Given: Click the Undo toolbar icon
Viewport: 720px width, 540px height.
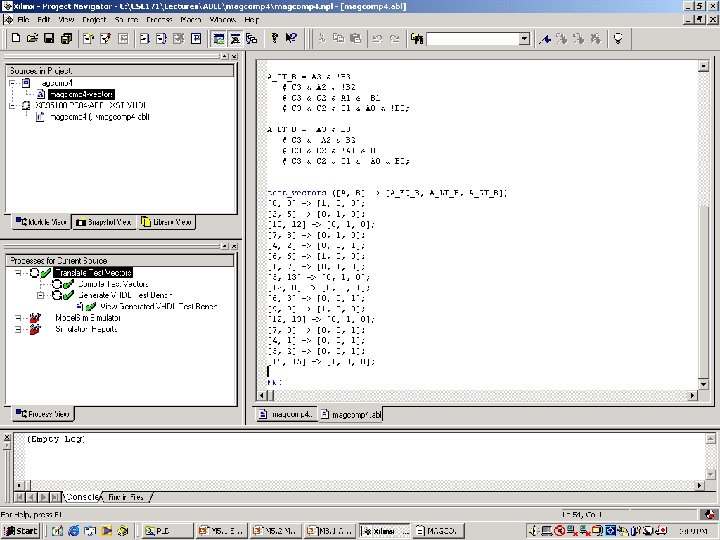Looking at the screenshot, I should (x=377, y=39).
